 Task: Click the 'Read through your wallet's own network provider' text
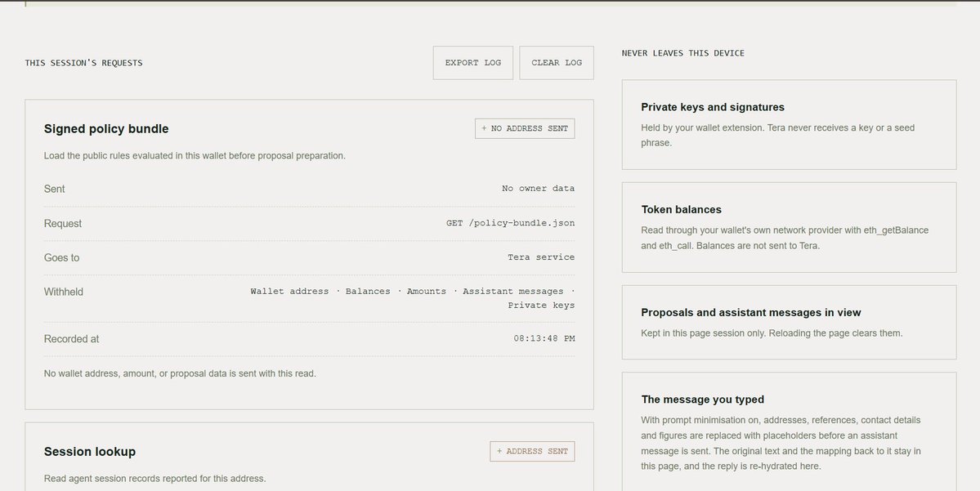click(x=785, y=238)
